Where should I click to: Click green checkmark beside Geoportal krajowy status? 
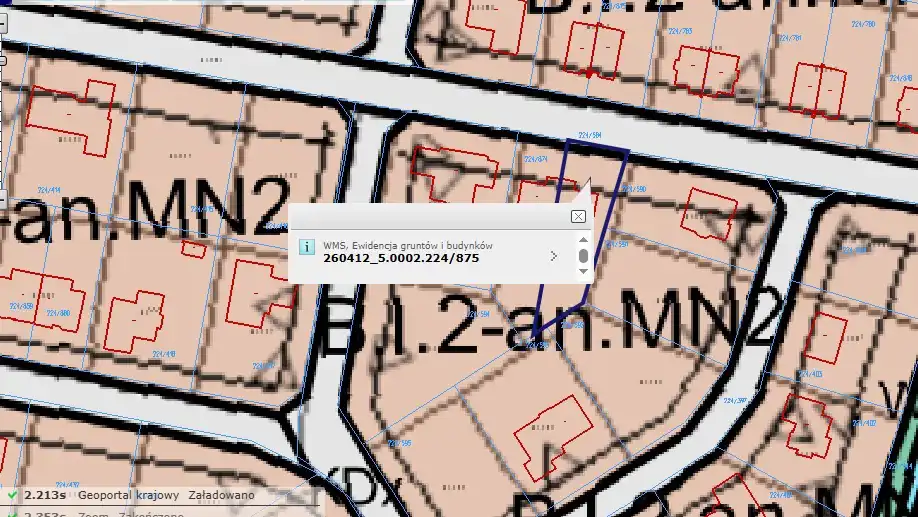pos(11,495)
